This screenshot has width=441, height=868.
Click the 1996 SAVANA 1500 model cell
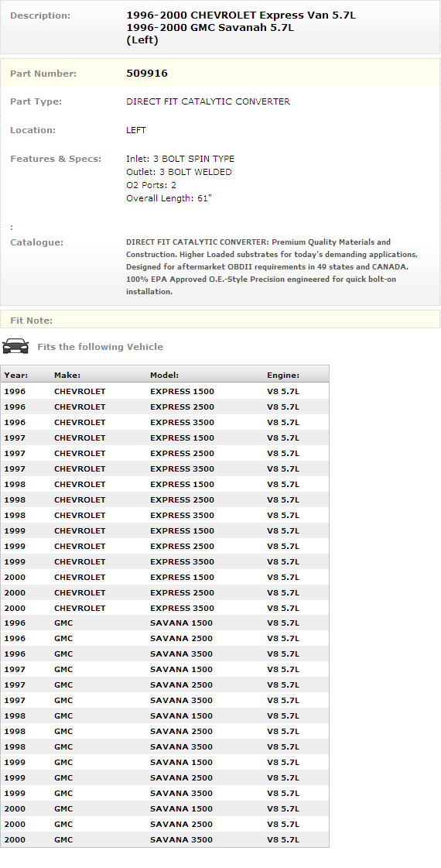click(x=182, y=623)
